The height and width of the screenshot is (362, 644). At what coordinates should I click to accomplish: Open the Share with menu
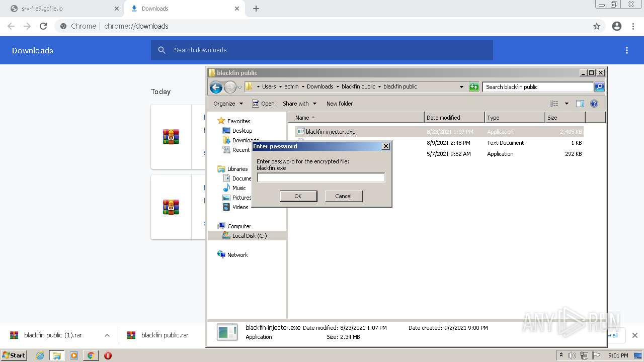[299, 104]
